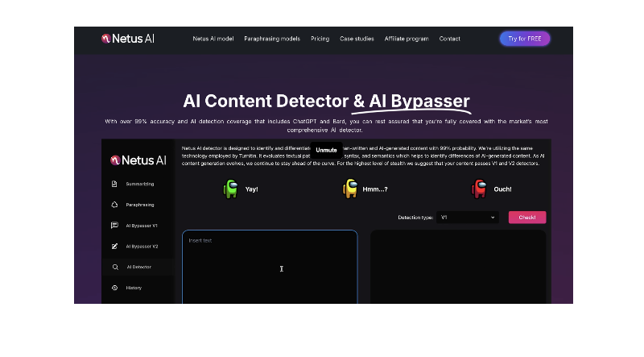Open the Contact page

click(450, 39)
